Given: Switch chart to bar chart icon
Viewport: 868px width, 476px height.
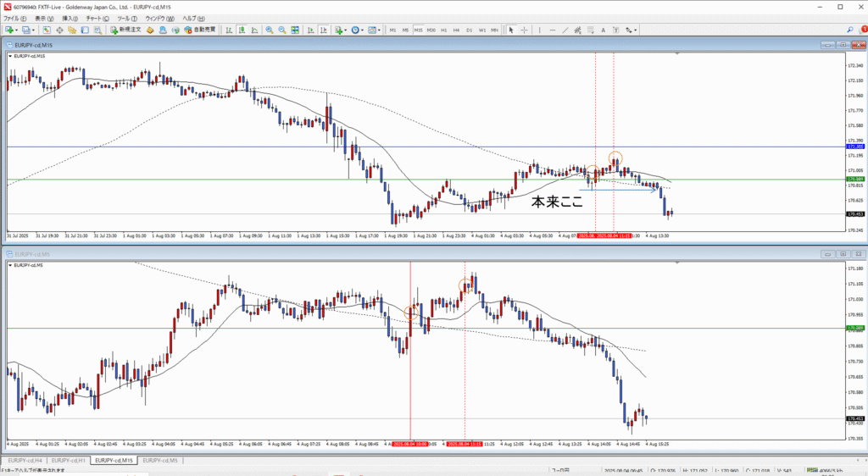Looking at the screenshot, I should [x=229, y=30].
